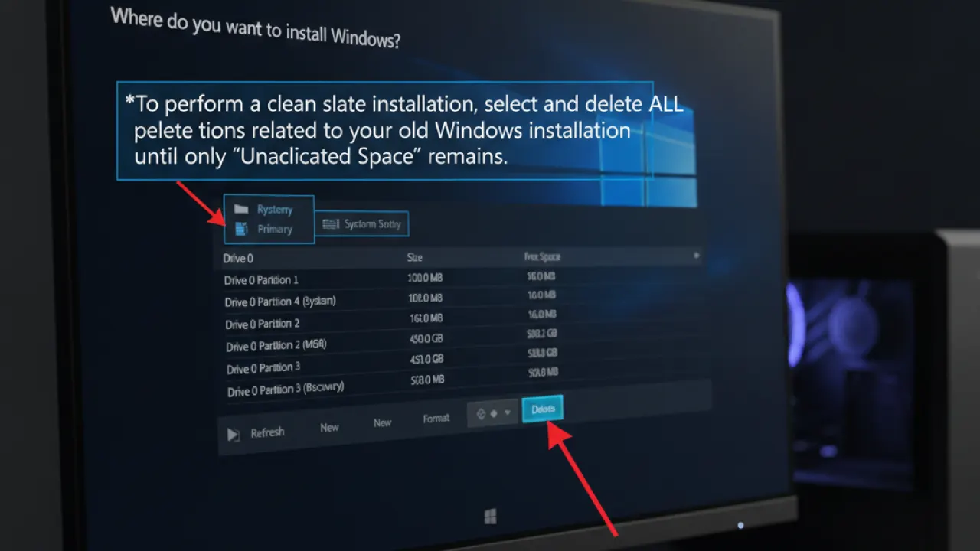Click the size value of Partition 2 (MSR)
The height and width of the screenshot is (551, 980).
(x=426, y=338)
